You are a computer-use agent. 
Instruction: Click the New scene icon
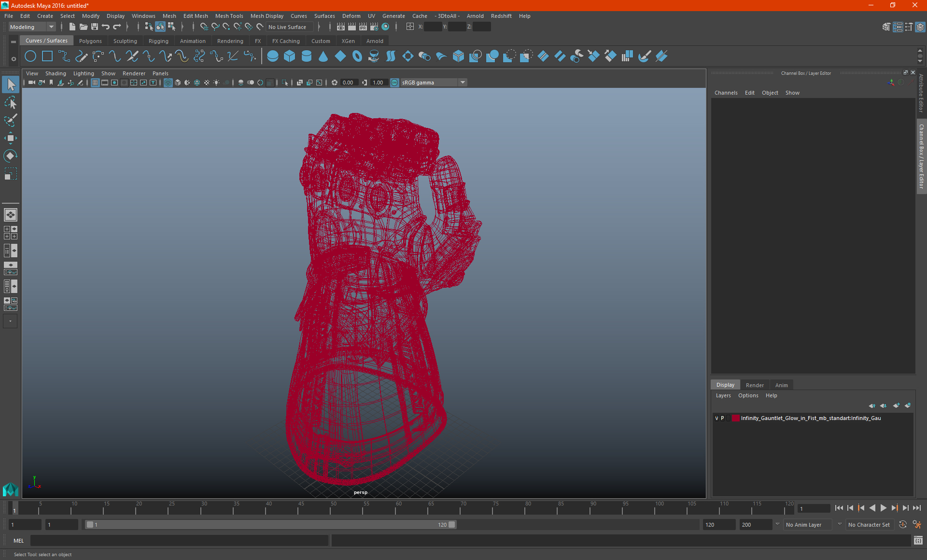tap(72, 27)
